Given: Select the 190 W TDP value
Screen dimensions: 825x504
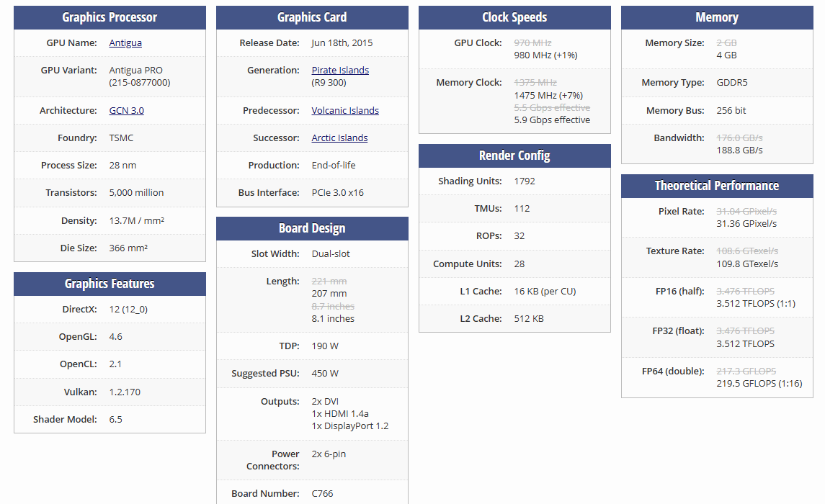Looking at the screenshot, I should (325, 346).
